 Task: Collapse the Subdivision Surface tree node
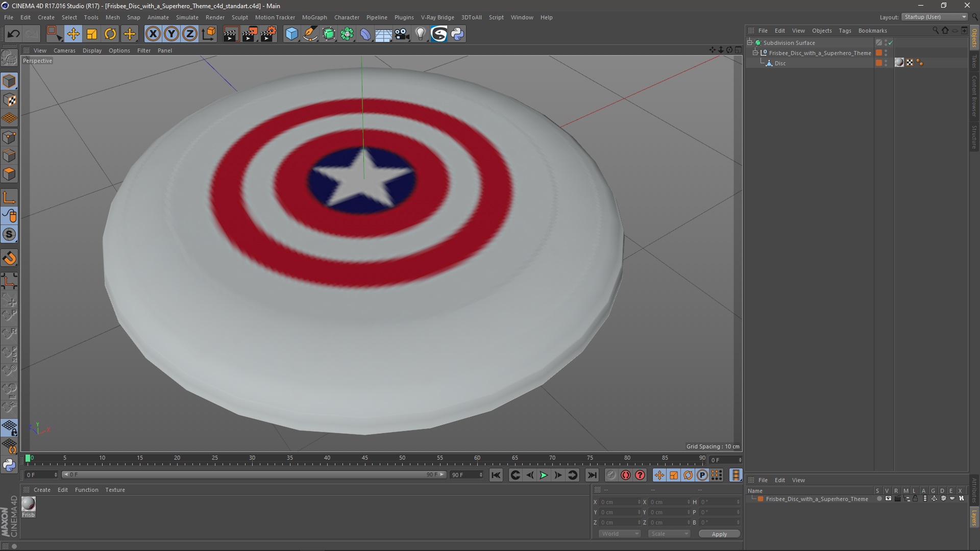click(750, 43)
